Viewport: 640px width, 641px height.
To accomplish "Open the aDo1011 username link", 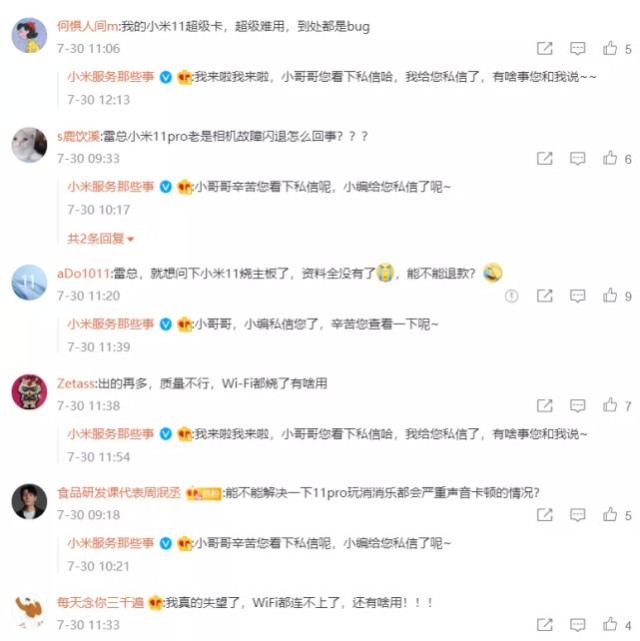I will 83,273.
